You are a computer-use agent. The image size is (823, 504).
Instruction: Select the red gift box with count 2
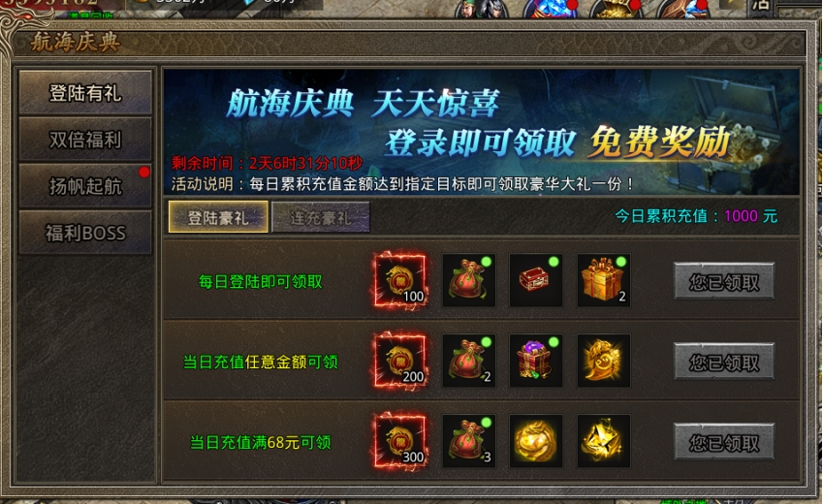(x=604, y=280)
